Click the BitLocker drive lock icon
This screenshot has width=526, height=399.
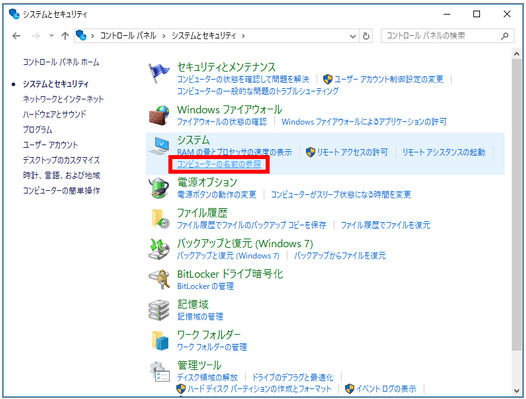coord(159,279)
